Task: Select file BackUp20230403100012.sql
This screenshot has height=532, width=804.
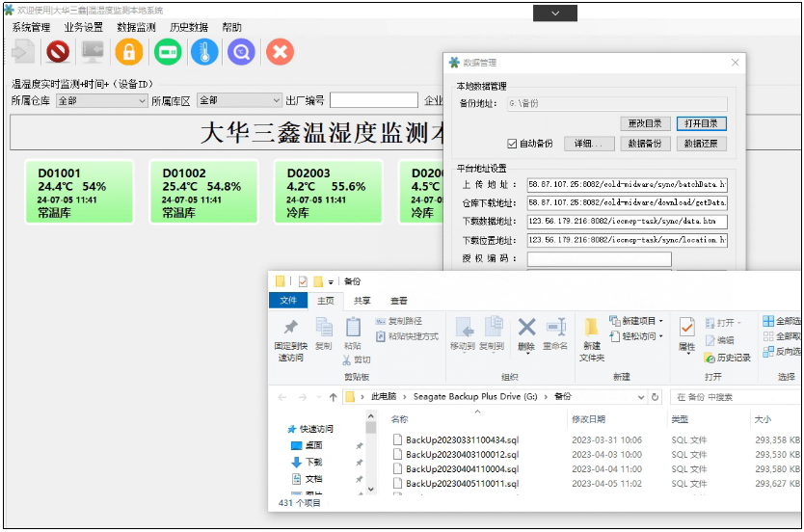Action: (x=462, y=455)
